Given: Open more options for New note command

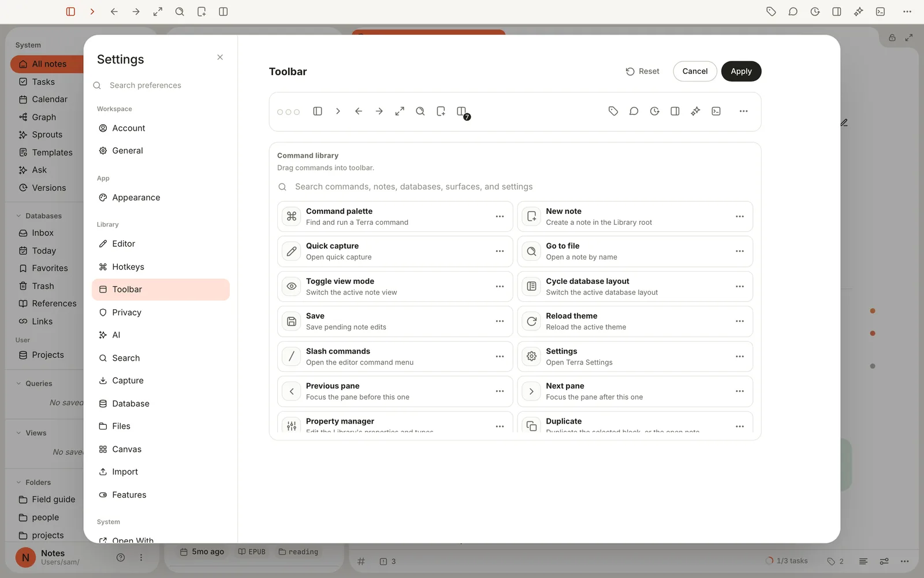Looking at the screenshot, I should point(740,216).
